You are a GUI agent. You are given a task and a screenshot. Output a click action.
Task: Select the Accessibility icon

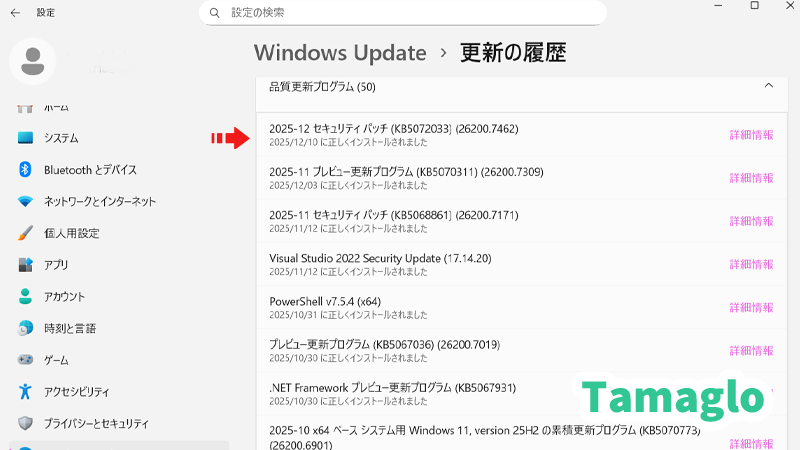tap(26, 392)
